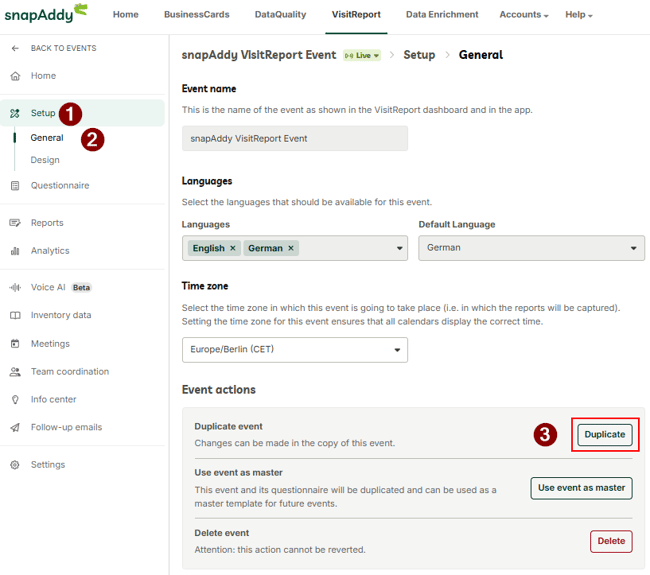Image resolution: width=650 pixels, height=575 pixels.
Task: Go to the Home top navigation tab
Action: point(126,15)
